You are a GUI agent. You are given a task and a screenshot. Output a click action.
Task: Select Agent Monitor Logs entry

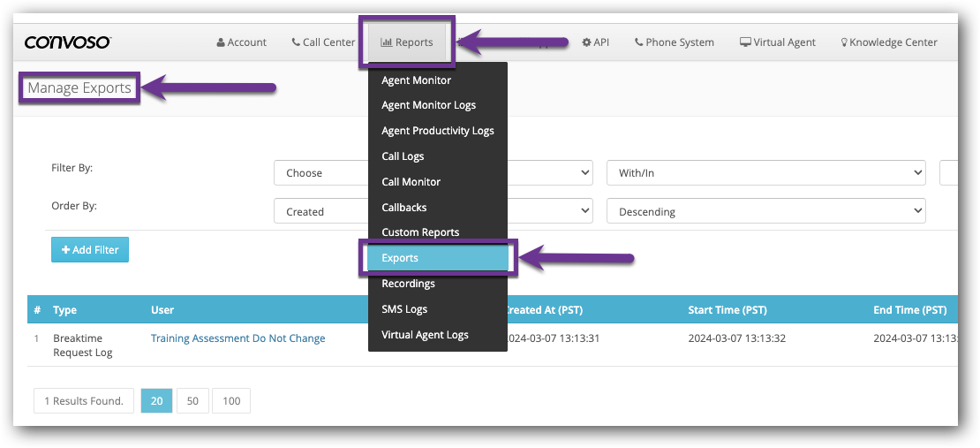[438, 105]
